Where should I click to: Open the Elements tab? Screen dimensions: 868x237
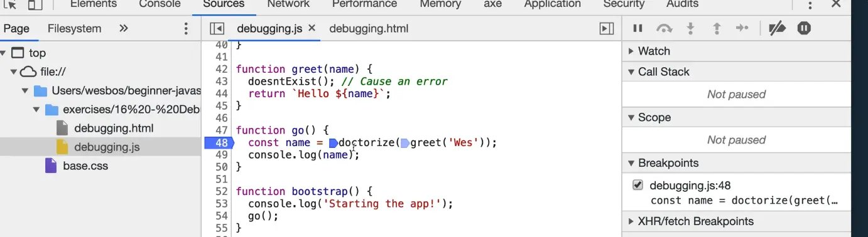pos(93,4)
